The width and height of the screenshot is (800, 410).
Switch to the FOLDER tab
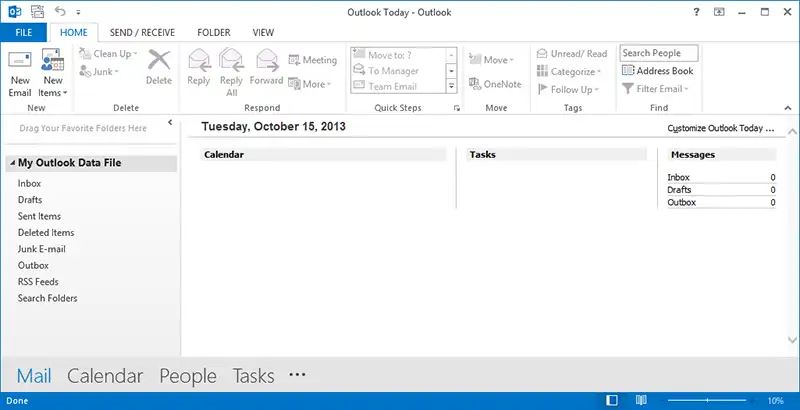[x=214, y=32]
